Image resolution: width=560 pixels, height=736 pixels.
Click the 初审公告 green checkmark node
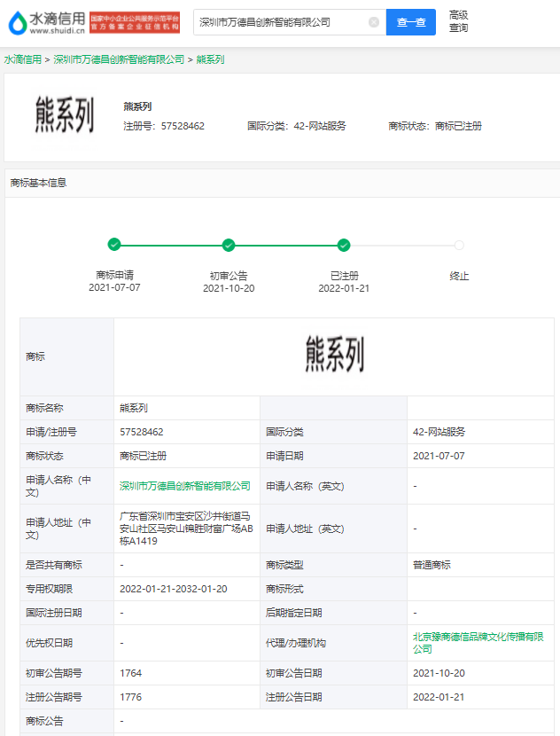229,245
